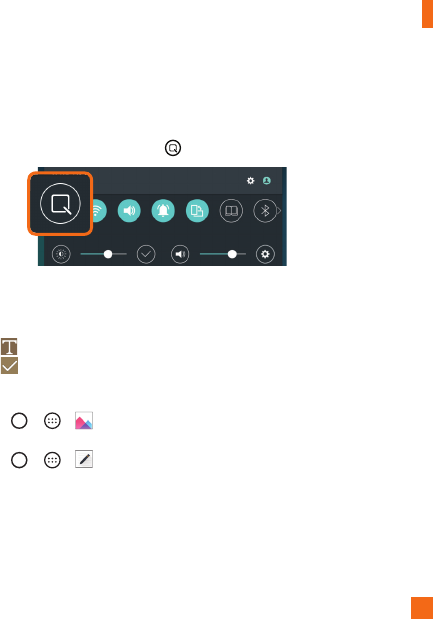Toggle the Wi-Fi quick setting
The image size is (433, 619).
pos(98,211)
